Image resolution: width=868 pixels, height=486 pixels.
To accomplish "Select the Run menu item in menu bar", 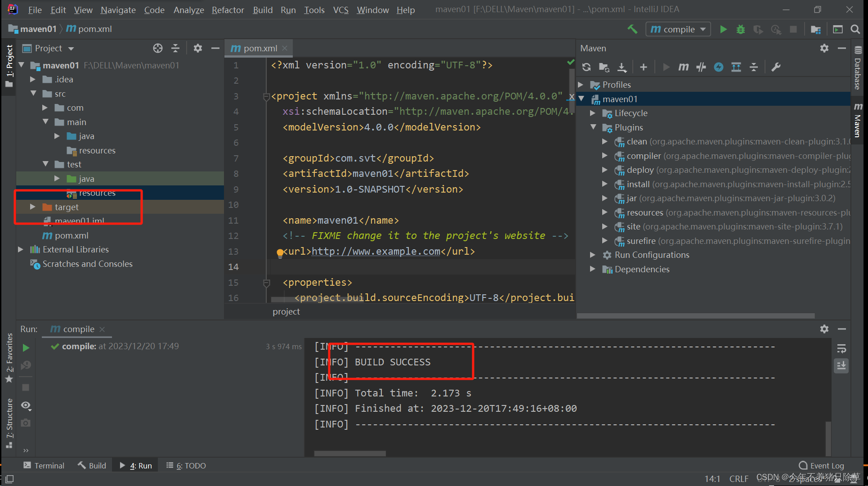I will (x=288, y=11).
